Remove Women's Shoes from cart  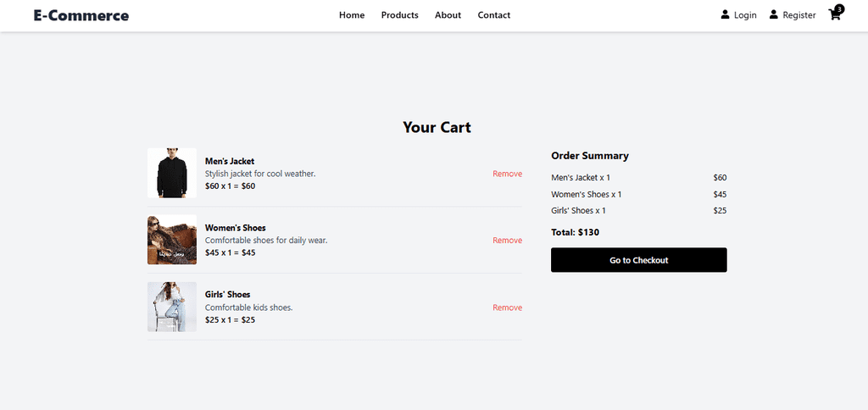507,241
